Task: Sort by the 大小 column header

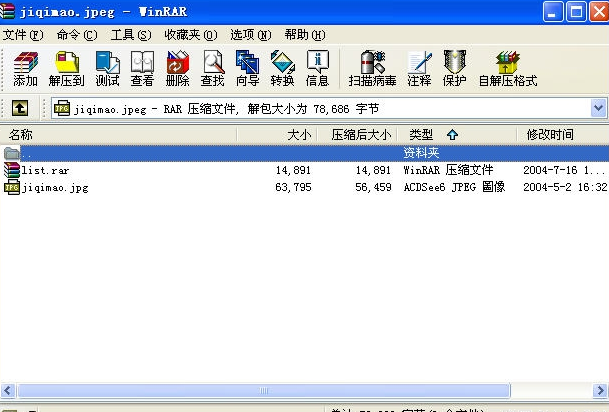Action: tap(277, 135)
